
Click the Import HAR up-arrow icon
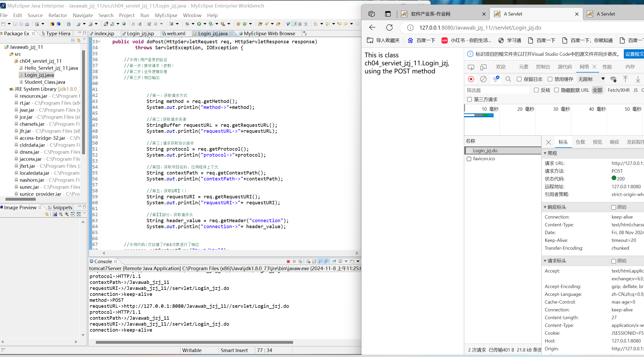point(625,79)
